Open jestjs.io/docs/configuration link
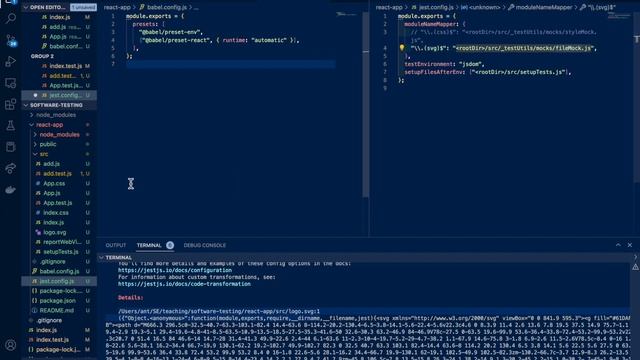 pos(175,270)
